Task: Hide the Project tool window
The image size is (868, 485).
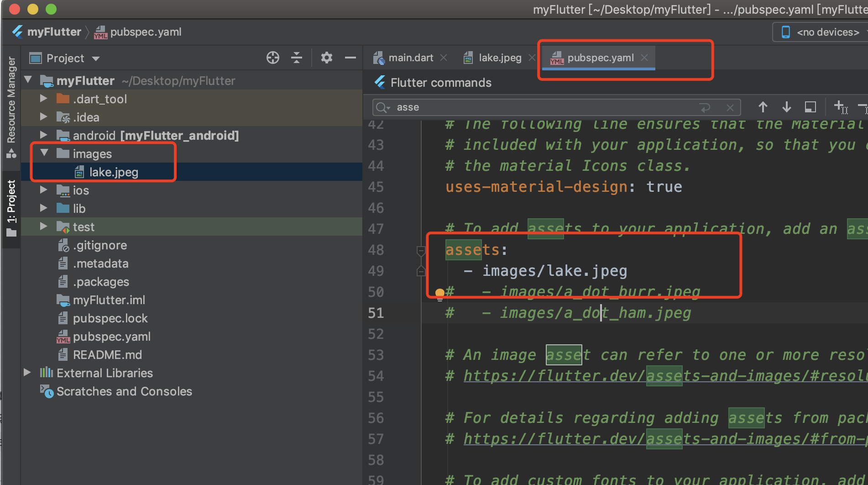Action: 350,58
